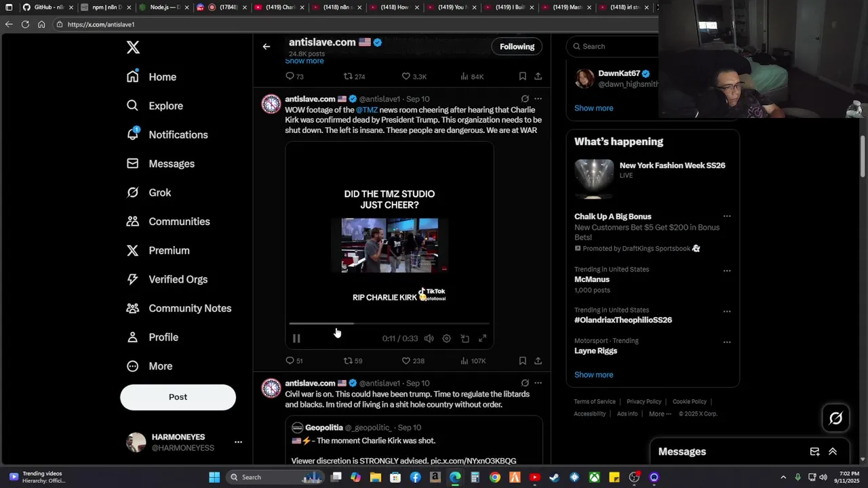
Task: Open three-dot menu on TMZ post
Action: pyautogui.click(x=538, y=99)
